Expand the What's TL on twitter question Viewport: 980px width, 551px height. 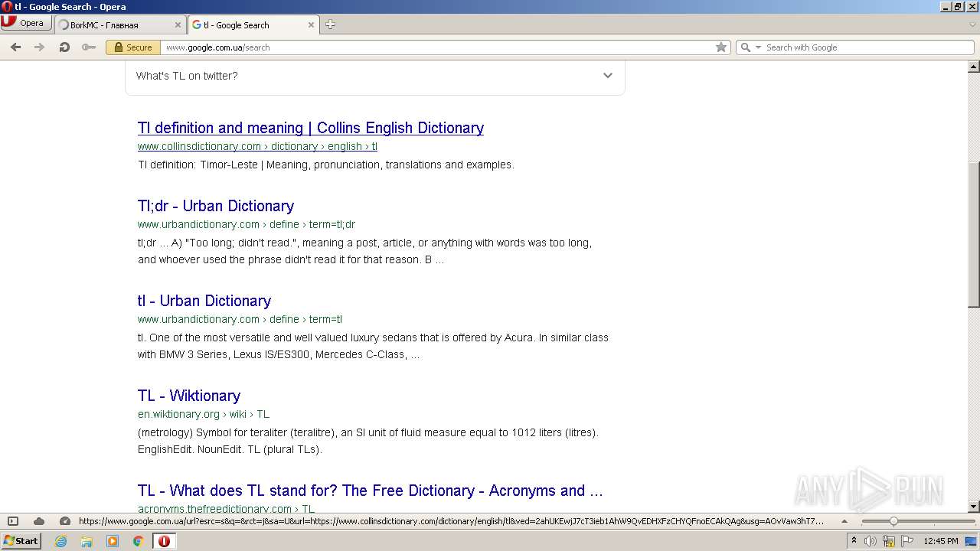[x=375, y=76]
